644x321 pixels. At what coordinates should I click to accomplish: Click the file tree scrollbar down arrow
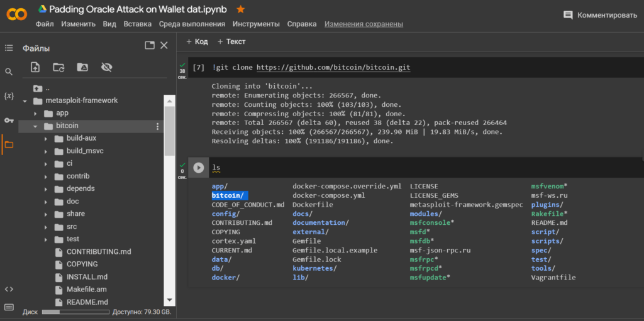pos(169,300)
